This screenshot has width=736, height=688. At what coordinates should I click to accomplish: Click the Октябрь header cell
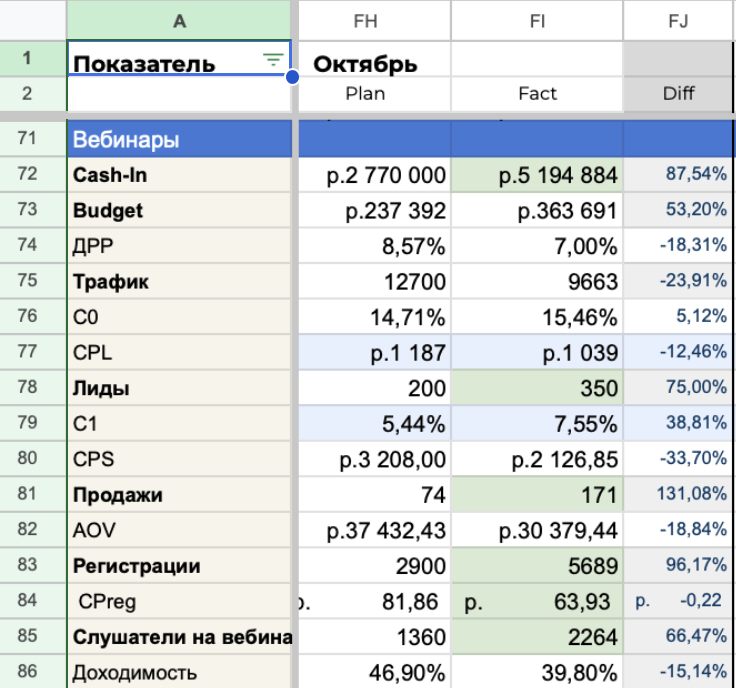(375, 59)
